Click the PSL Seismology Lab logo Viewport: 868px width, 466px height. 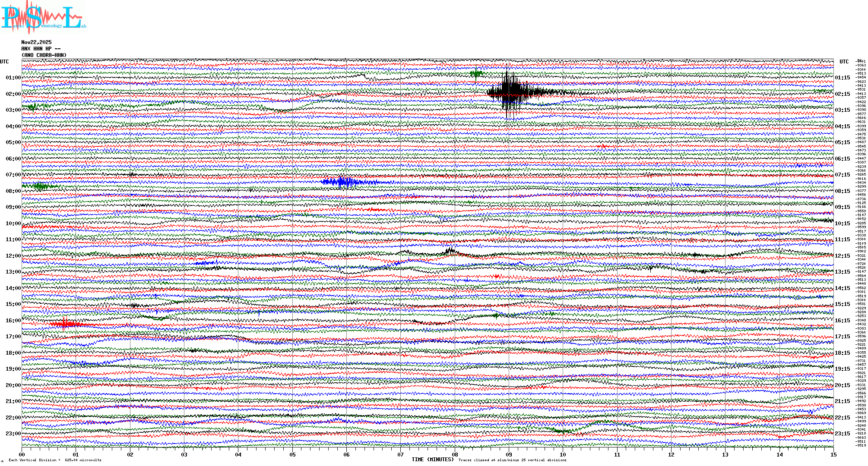click(43, 17)
